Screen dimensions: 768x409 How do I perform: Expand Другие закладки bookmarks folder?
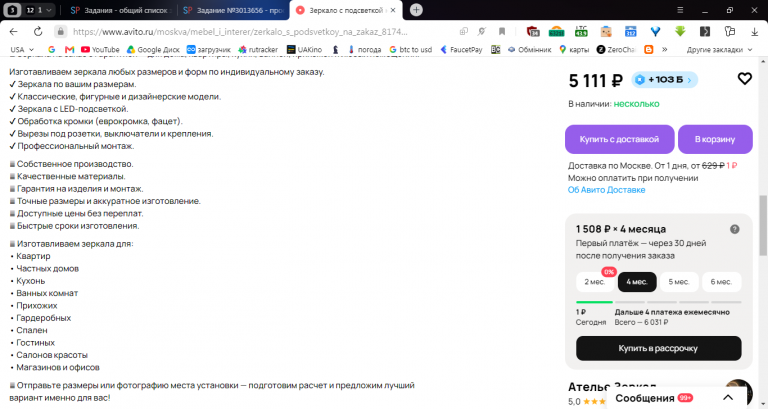719,49
